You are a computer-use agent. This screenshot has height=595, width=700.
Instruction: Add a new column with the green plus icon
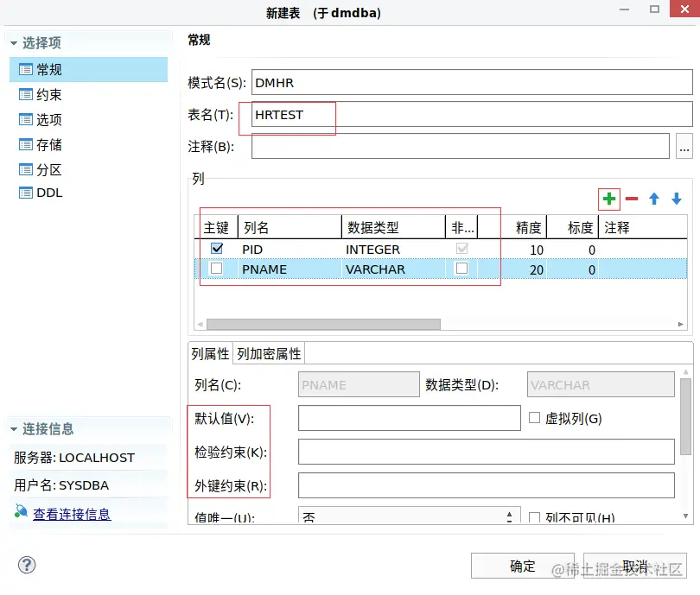pos(609,199)
